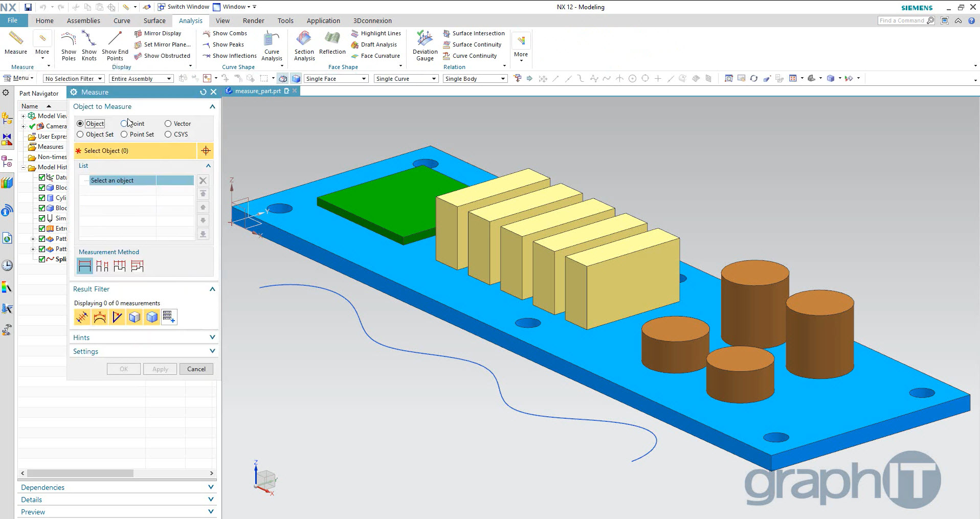Select the Object Set radio button
This screenshot has height=519, width=980.
coord(80,134)
